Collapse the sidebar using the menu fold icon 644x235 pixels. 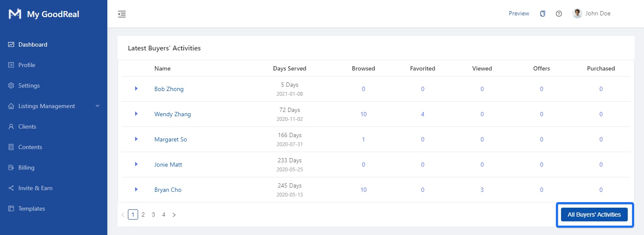[x=122, y=14]
